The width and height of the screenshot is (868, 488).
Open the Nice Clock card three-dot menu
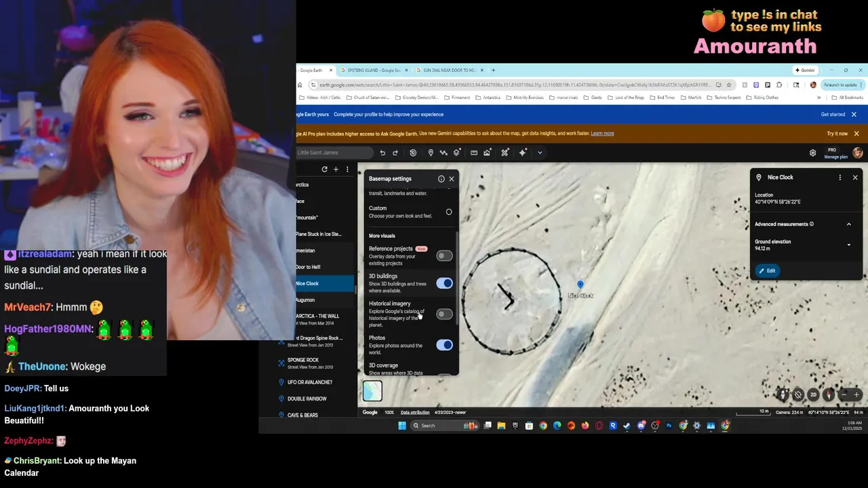[840, 178]
